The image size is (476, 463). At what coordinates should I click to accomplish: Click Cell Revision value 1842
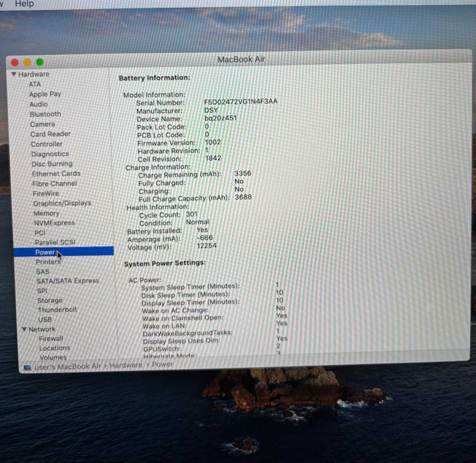[x=213, y=158]
